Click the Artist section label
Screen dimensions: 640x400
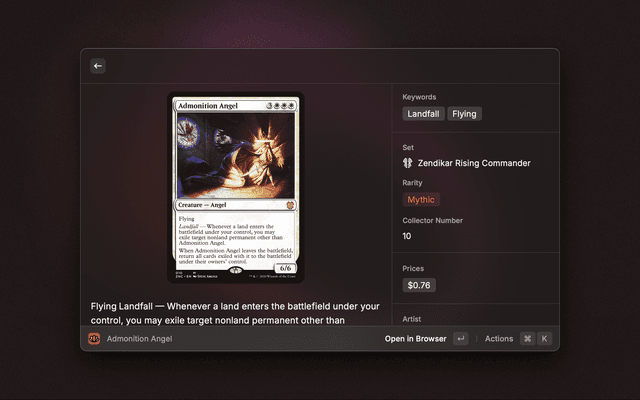pyautogui.click(x=413, y=319)
